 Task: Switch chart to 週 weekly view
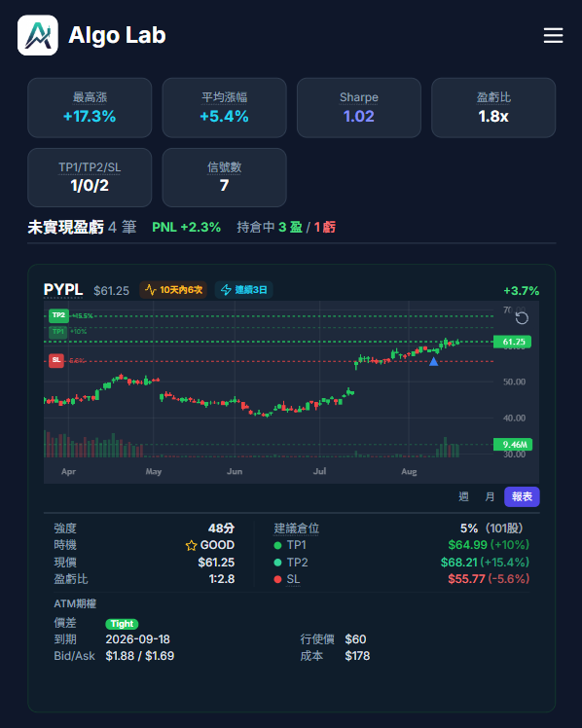point(463,496)
